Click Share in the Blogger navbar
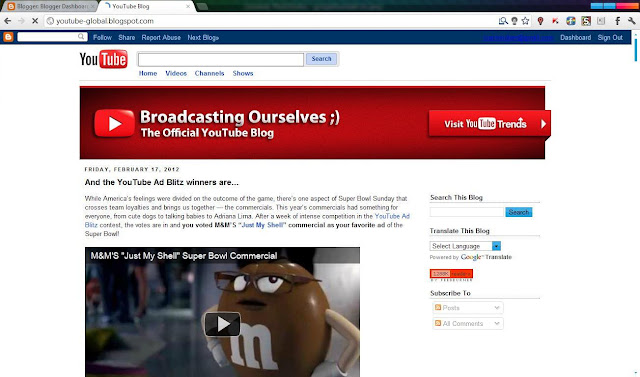Screen dimensions: 640x377 127,38
